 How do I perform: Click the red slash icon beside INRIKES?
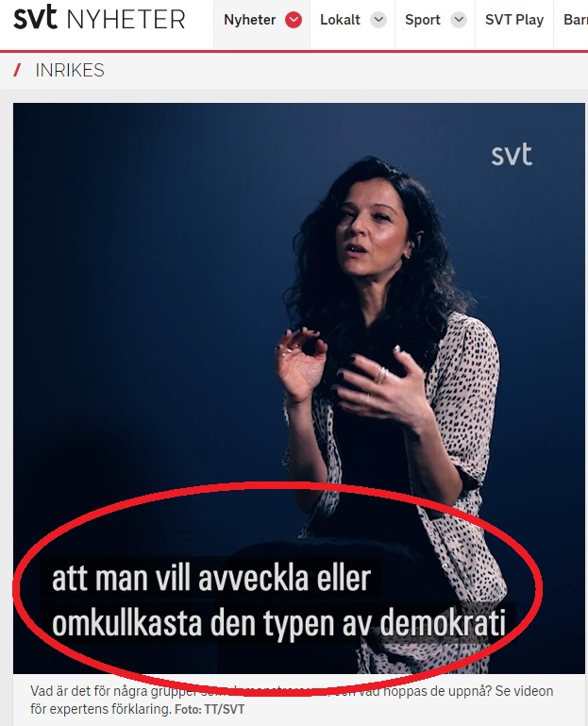(18, 71)
